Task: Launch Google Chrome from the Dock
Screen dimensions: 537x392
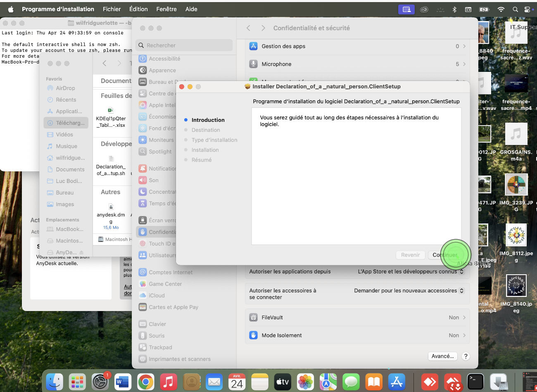Action: click(x=145, y=382)
